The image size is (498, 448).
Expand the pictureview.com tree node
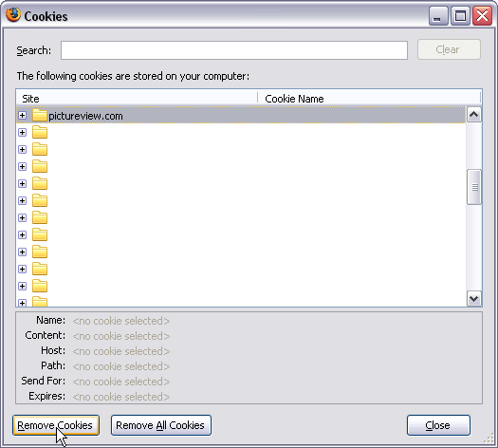point(22,116)
